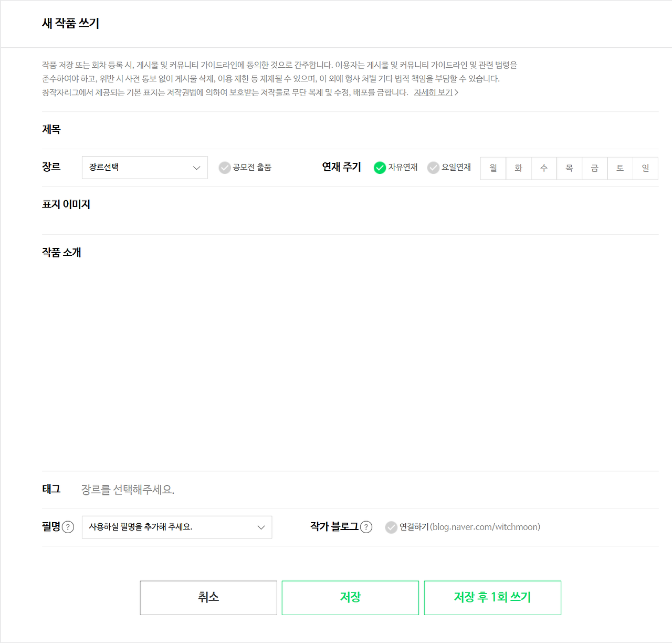The image size is (672, 643).
Task: Click the chevron in the genre combo box
Action: coord(197,168)
